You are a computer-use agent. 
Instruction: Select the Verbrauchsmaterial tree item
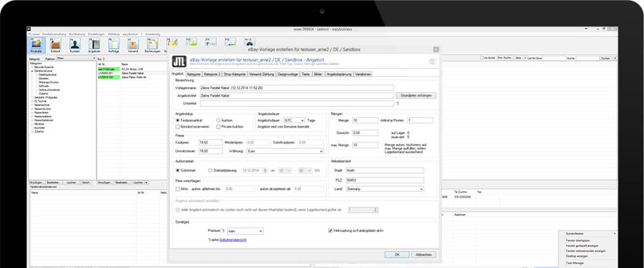49,90
